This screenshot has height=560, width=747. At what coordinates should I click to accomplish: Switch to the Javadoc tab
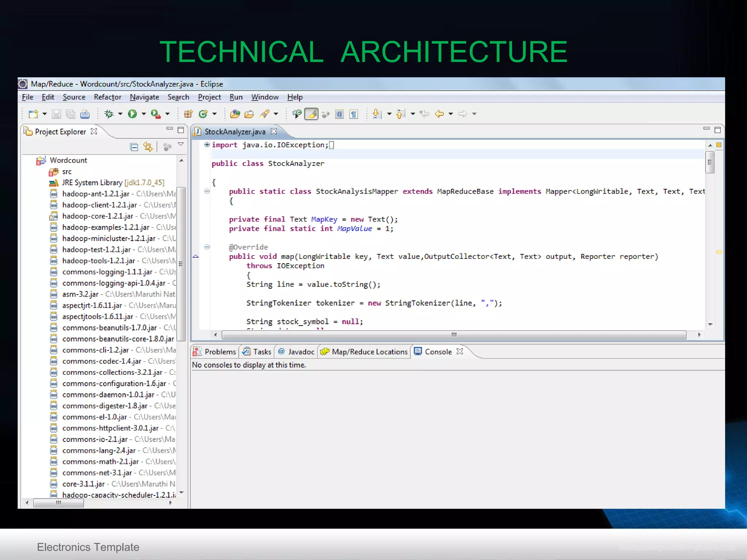296,351
